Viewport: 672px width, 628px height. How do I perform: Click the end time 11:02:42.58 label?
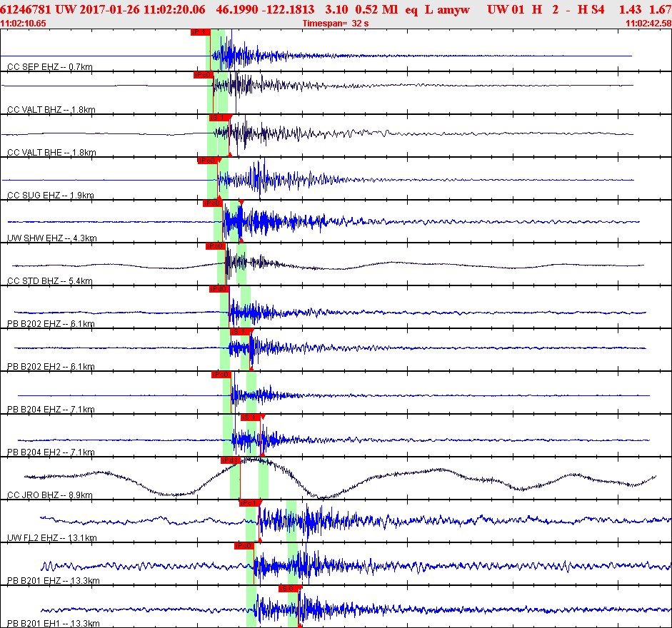tap(648, 24)
